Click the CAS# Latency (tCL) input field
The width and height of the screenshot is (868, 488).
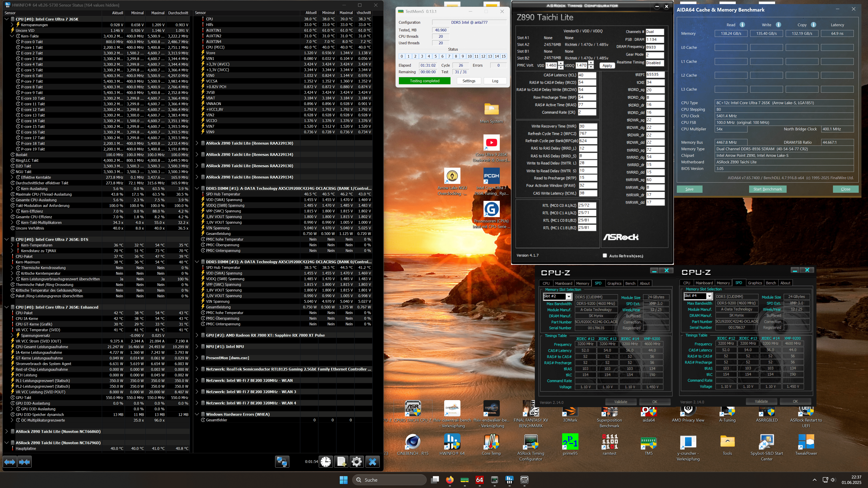click(587, 75)
